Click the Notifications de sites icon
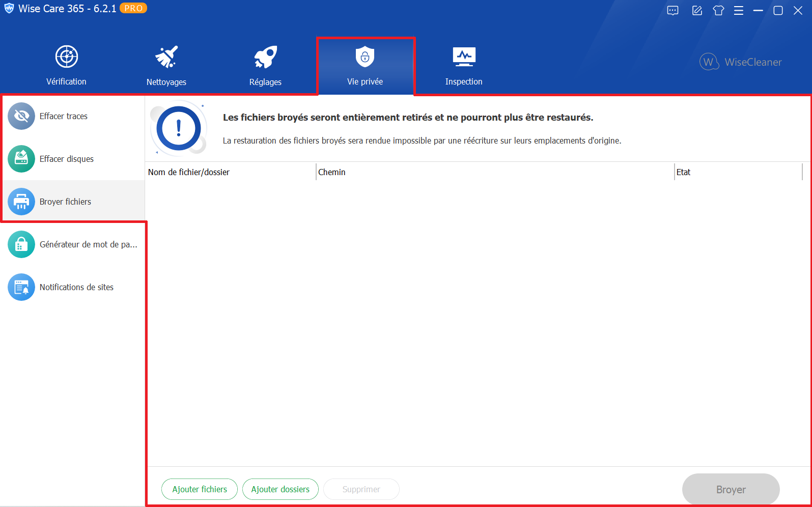The image size is (812, 507). (x=21, y=287)
